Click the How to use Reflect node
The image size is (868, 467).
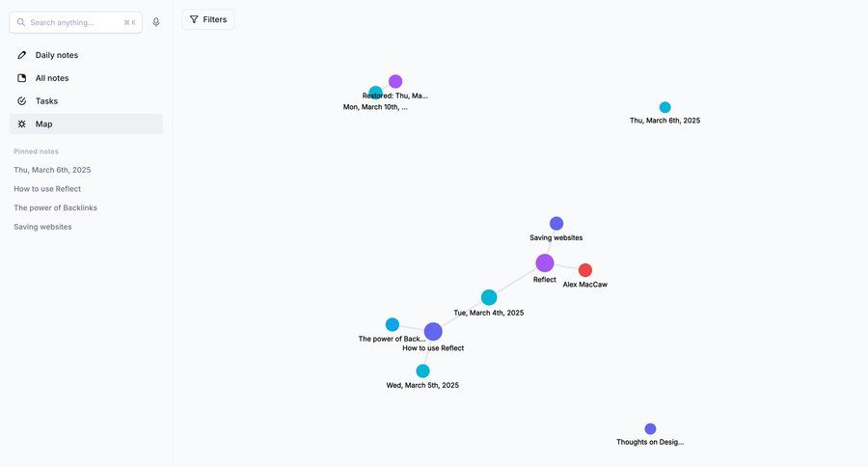coord(433,332)
